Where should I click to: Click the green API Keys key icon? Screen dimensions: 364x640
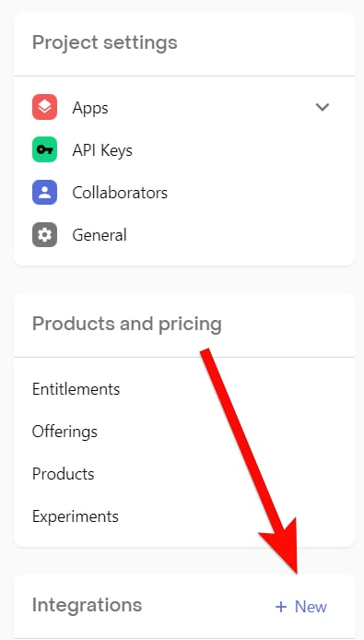[x=44, y=149]
